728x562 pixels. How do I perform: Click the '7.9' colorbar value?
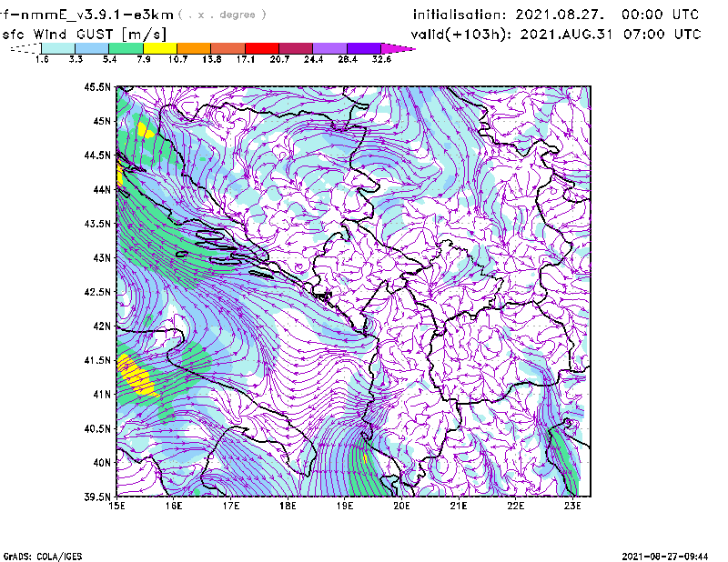click(144, 59)
